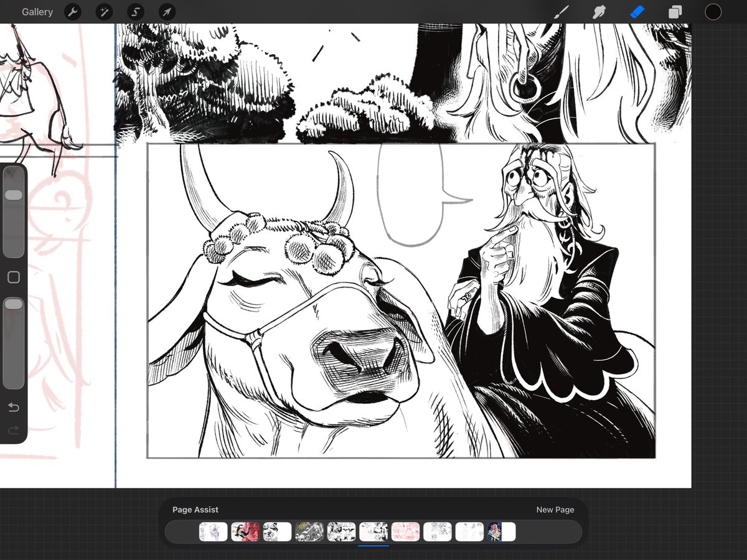Open the nearly blank ninth page thumbnail
This screenshot has height=560, width=747.
[469, 531]
